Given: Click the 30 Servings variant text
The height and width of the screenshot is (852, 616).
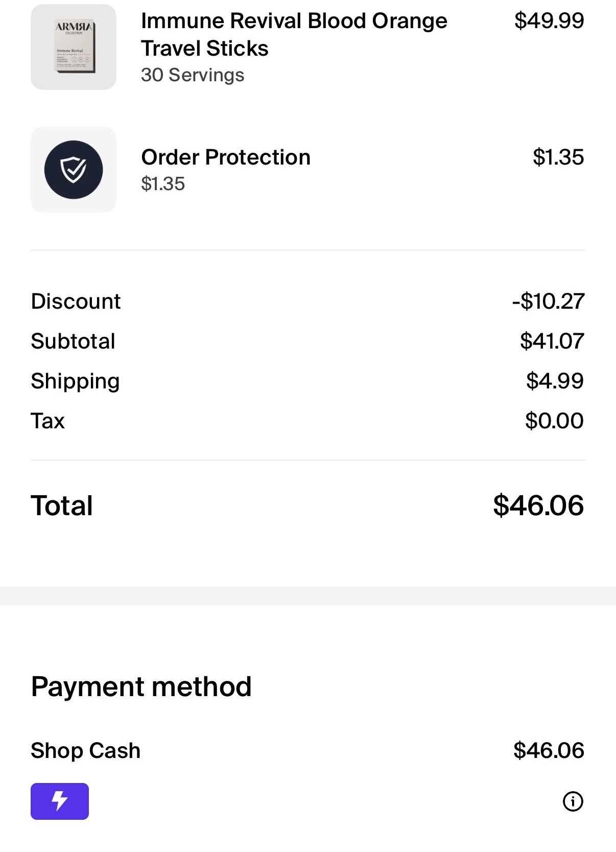Looking at the screenshot, I should (x=193, y=75).
